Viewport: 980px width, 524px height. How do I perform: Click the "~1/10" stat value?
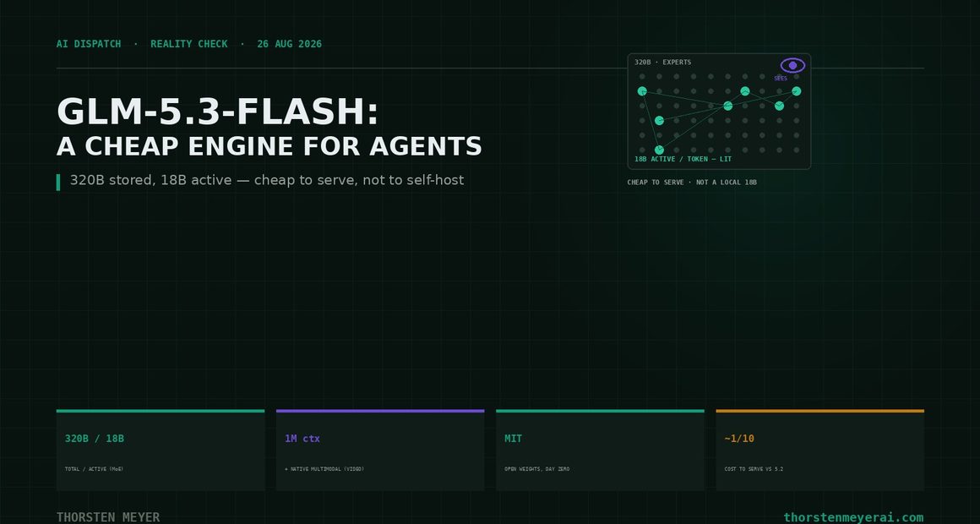point(739,439)
